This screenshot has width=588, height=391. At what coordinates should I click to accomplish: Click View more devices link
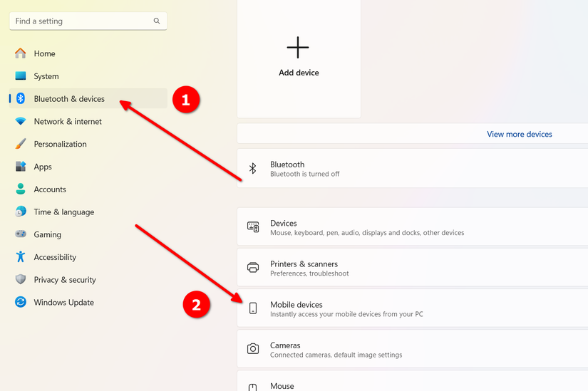tap(520, 134)
